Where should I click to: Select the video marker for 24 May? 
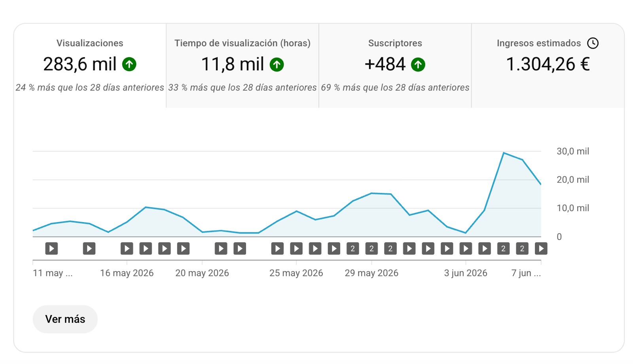[x=277, y=249]
